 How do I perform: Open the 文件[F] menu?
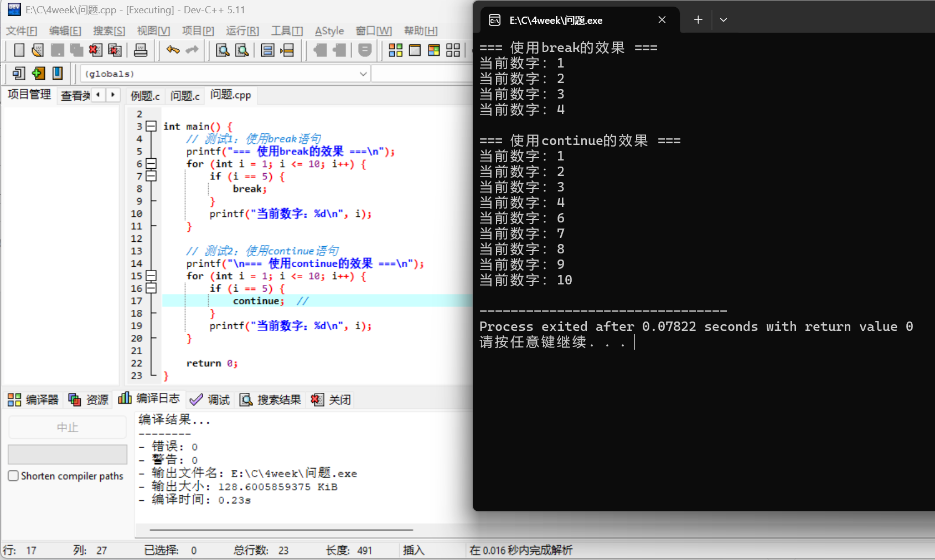click(x=22, y=31)
